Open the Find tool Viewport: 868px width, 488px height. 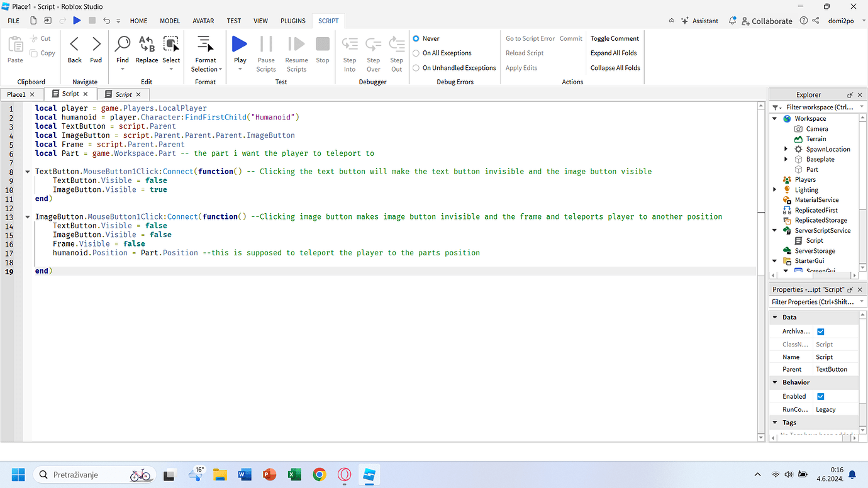[x=122, y=50]
